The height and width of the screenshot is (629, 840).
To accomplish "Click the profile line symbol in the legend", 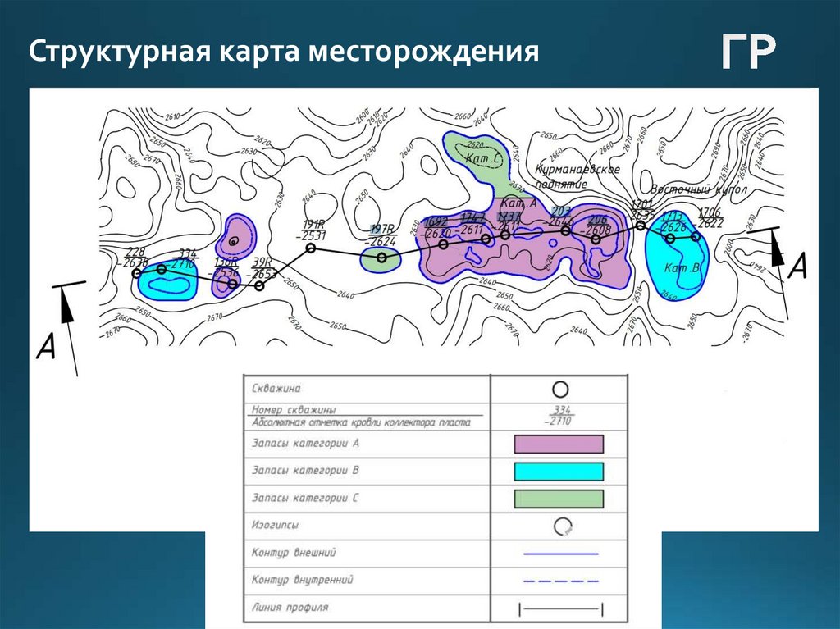I will tap(561, 608).
